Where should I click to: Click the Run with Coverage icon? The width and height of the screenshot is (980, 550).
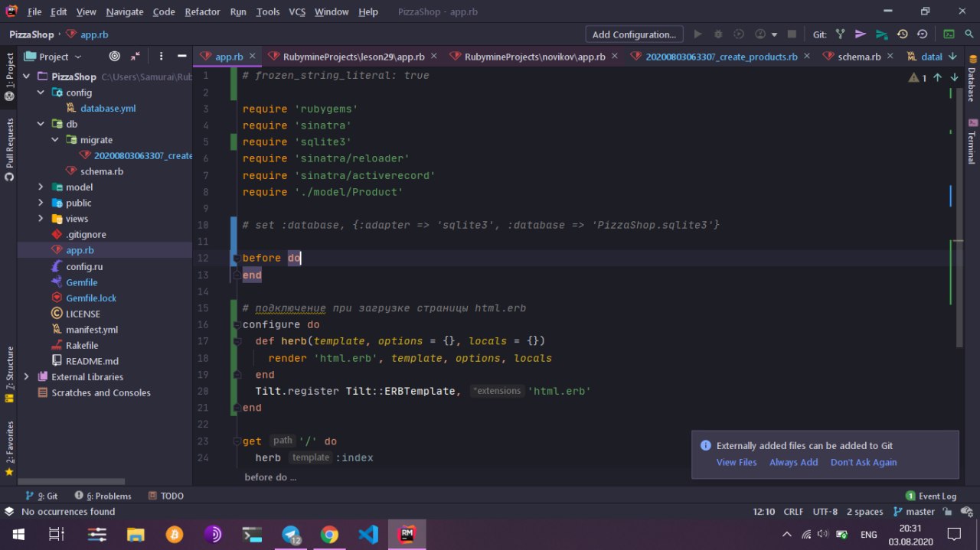click(x=739, y=34)
